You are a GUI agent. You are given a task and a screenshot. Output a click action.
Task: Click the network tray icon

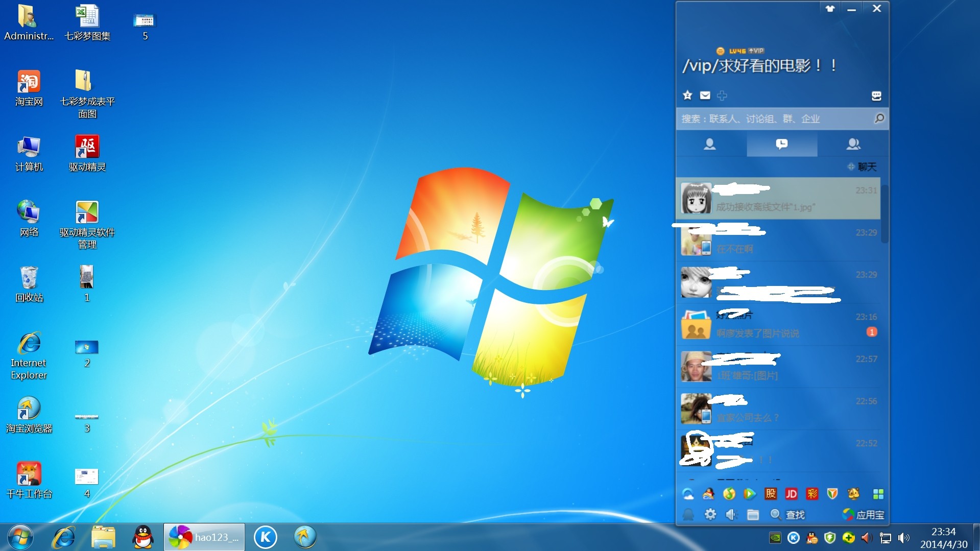click(885, 538)
